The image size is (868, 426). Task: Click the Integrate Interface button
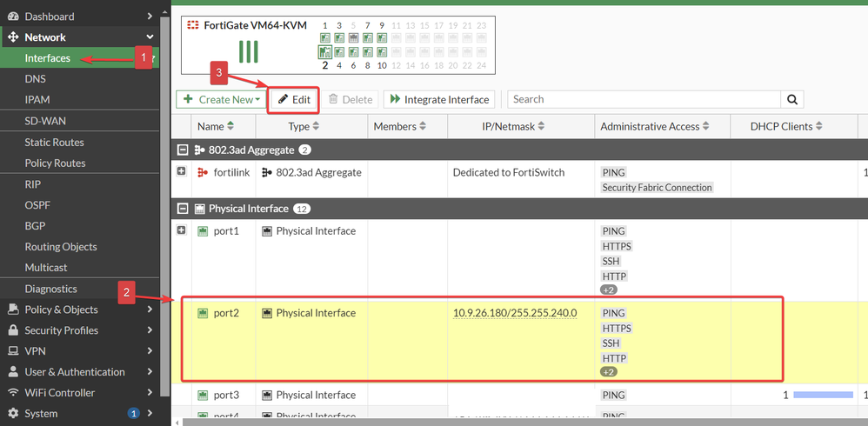[439, 100]
